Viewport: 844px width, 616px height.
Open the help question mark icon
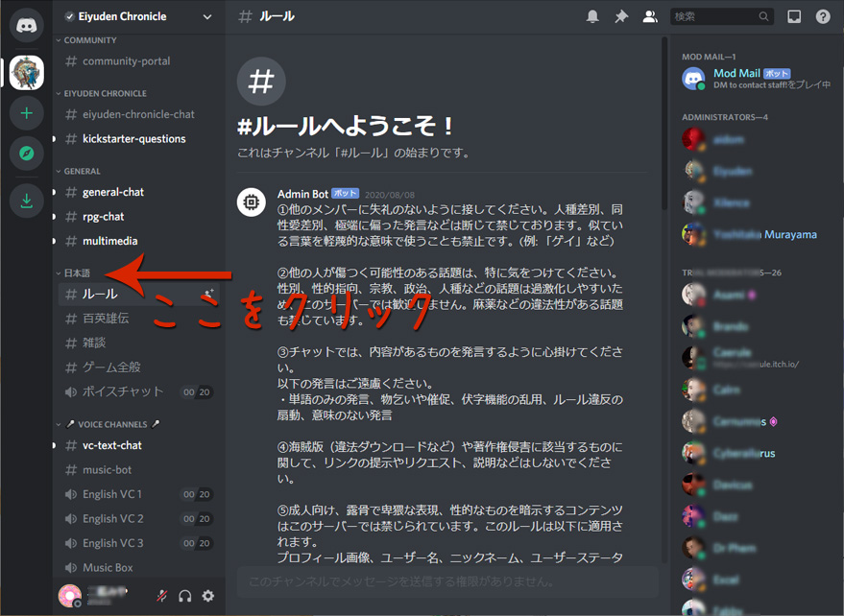click(823, 16)
